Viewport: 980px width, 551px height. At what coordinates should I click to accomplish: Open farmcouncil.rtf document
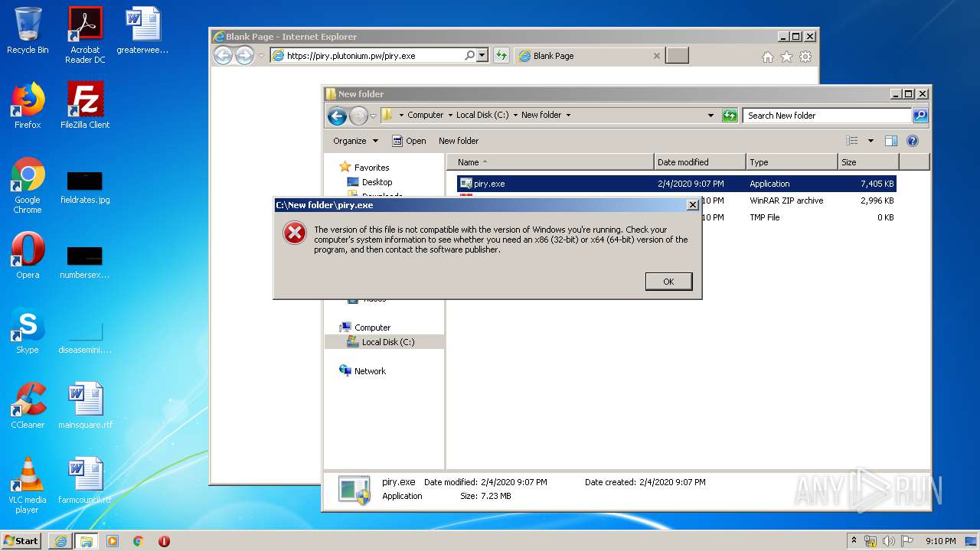click(85, 481)
